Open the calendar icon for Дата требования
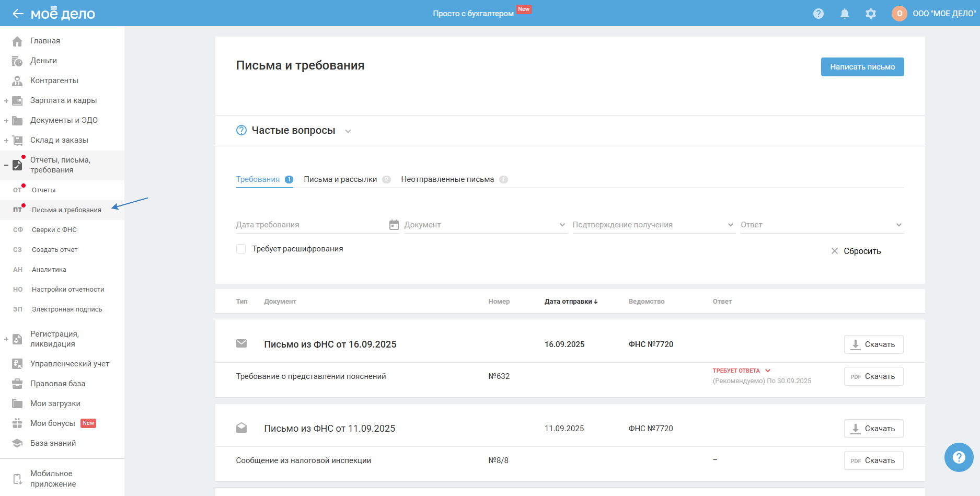Viewport: 980px width, 496px height. pyautogui.click(x=394, y=225)
